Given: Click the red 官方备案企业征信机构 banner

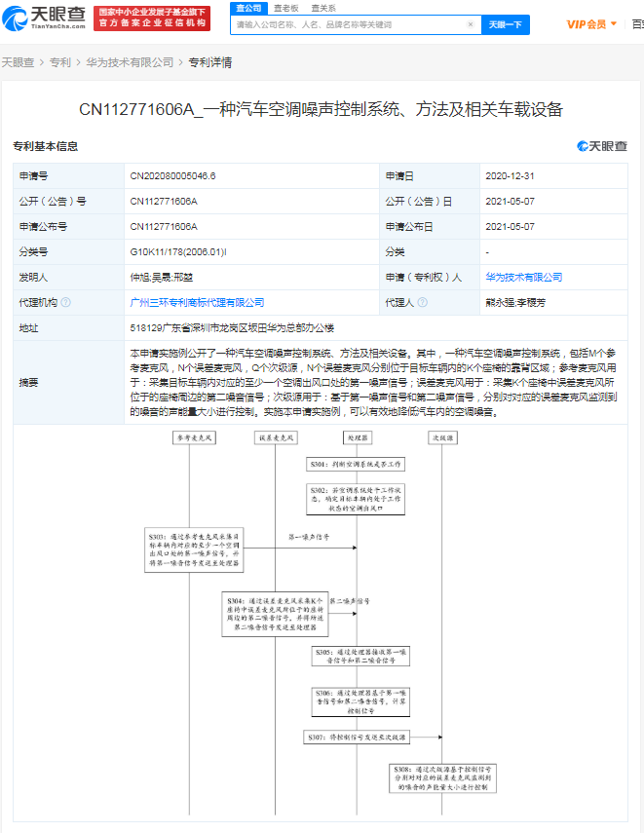Looking at the screenshot, I should (152, 19).
